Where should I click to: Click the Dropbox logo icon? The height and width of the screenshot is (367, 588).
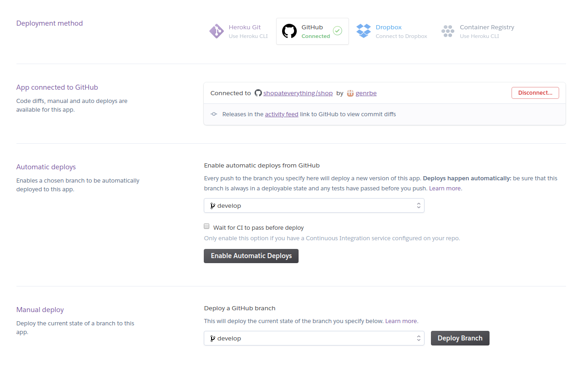point(364,31)
